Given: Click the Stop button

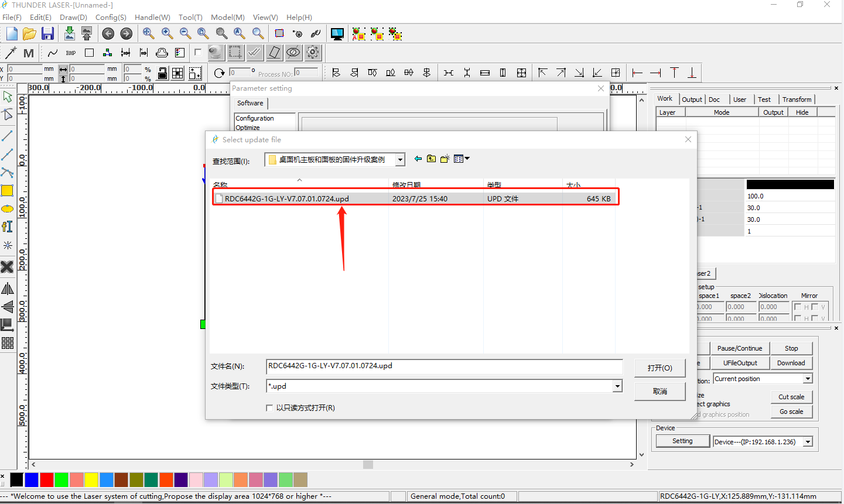Looking at the screenshot, I should point(791,348).
